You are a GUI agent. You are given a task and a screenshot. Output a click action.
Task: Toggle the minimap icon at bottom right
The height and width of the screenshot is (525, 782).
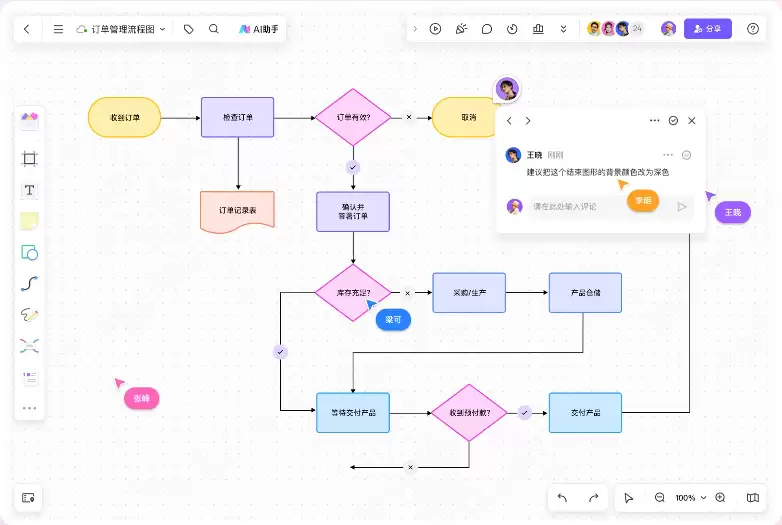753,498
